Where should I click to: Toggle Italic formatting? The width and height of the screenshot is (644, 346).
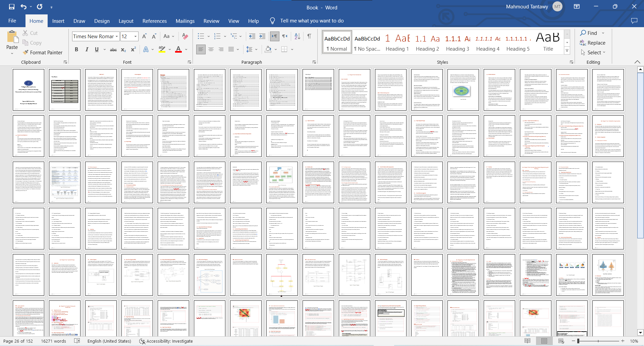87,50
